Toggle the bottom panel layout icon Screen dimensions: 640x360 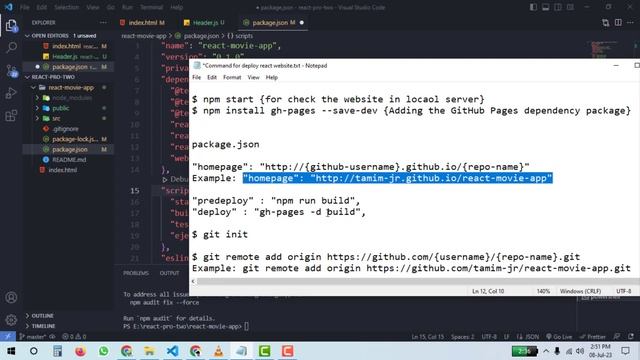point(545,7)
